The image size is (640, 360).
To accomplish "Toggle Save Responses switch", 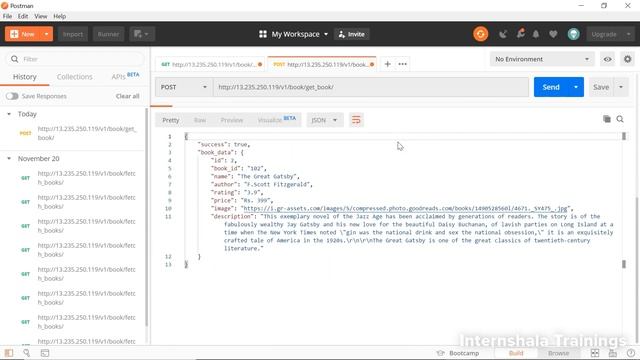I will pos(12,96).
